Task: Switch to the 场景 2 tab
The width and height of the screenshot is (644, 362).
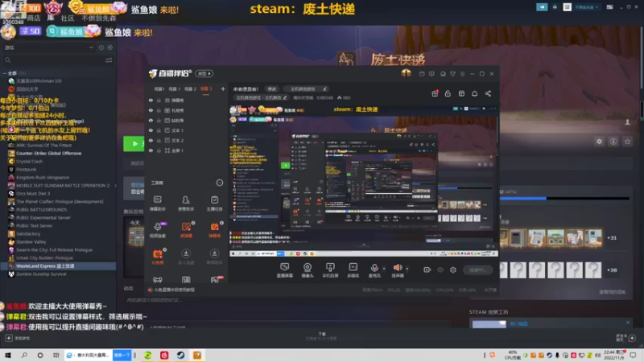Action: coord(190,88)
